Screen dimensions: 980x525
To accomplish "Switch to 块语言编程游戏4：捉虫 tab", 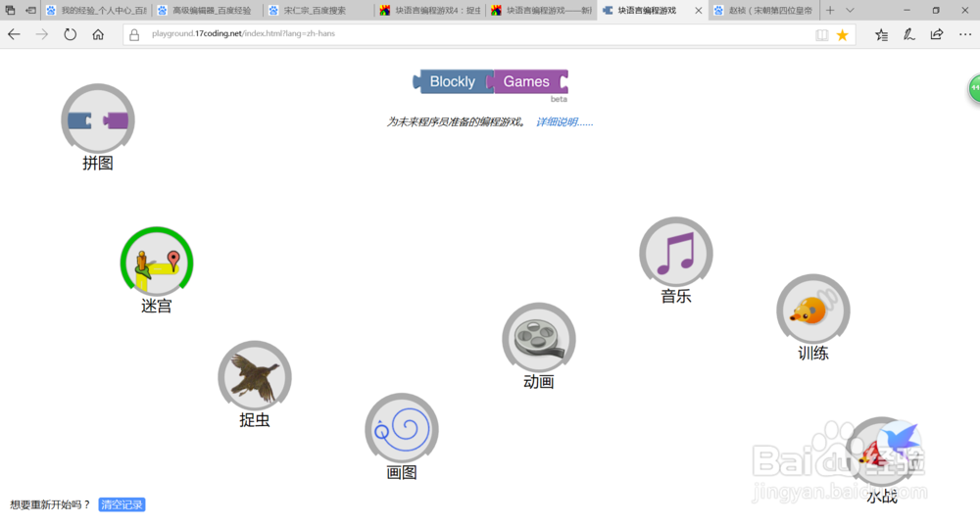I will coord(430,11).
